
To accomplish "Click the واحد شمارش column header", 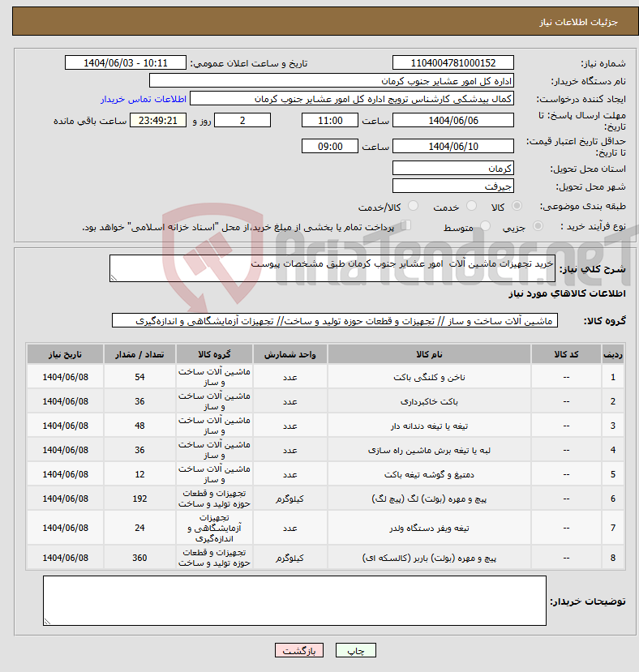I will tap(290, 354).
